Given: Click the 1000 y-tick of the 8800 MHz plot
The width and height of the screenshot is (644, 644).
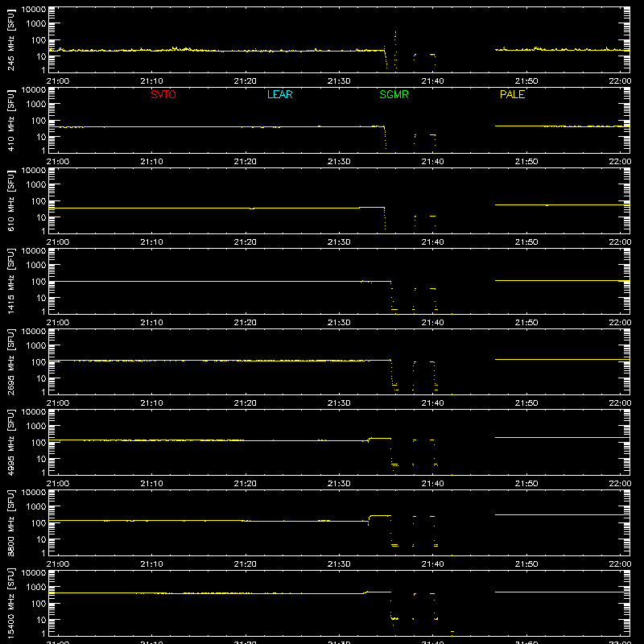Looking at the screenshot, I should click(36, 507).
